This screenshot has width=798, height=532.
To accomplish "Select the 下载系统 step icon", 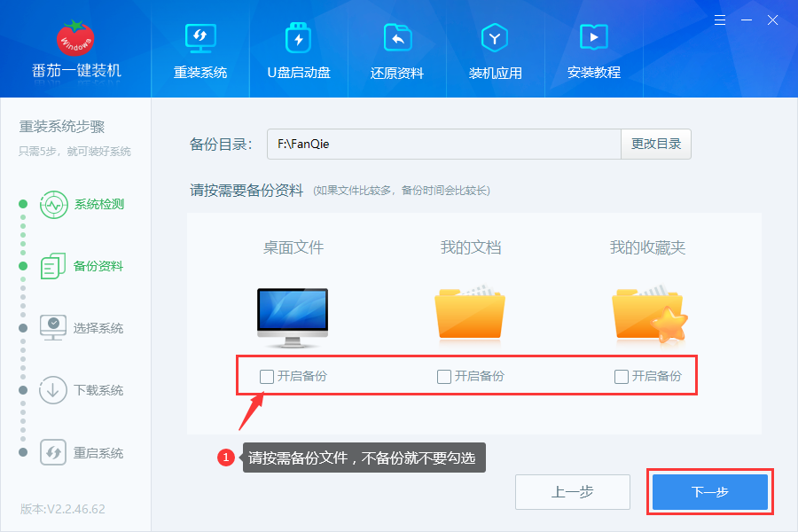I will point(53,390).
